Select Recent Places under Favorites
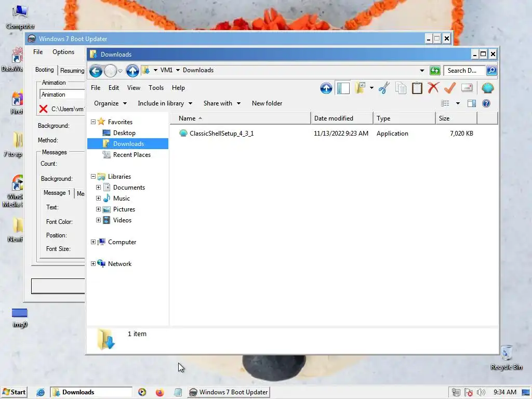The width and height of the screenshot is (532, 399). (131, 155)
